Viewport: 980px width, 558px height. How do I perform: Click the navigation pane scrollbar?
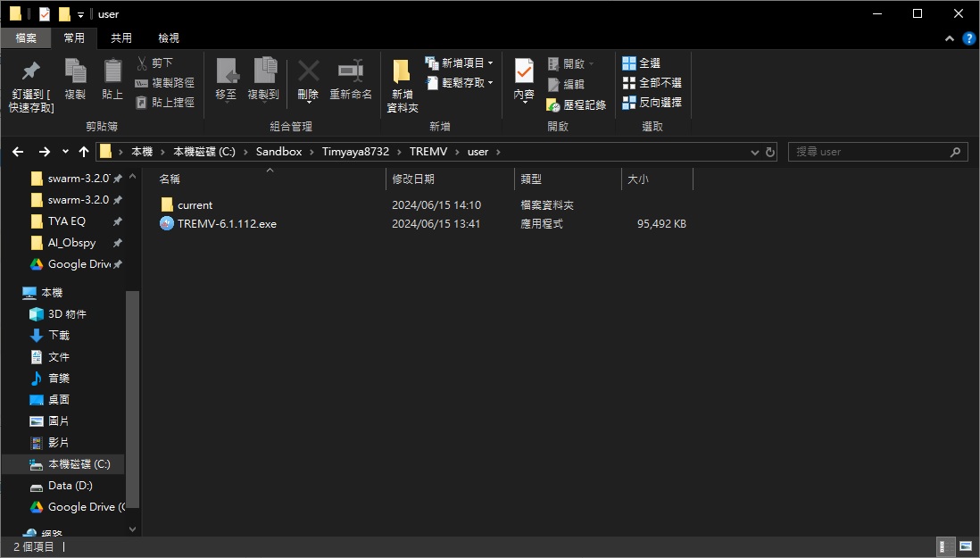[x=132, y=400]
